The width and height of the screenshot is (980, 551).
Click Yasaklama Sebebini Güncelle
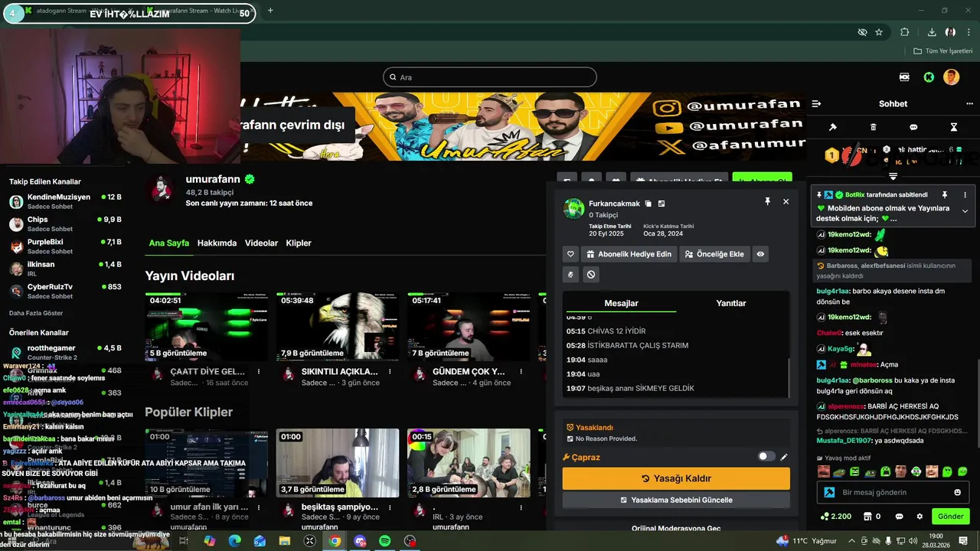676,500
